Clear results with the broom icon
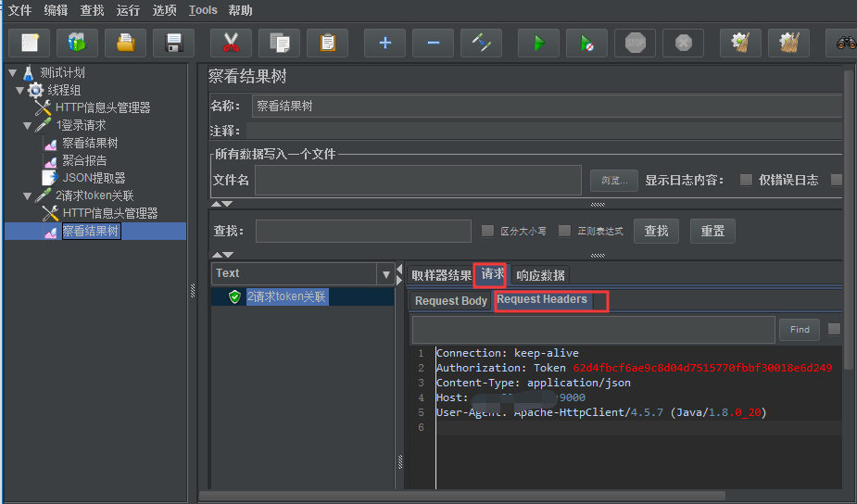The height and width of the screenshot is (504, 857). tap(740, 43)
